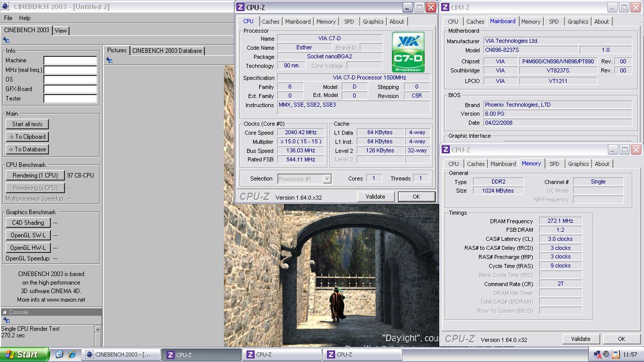Click the network disconnected tray icon
Image resolution: width=644 pixels, height=362 pixels.
598,354
